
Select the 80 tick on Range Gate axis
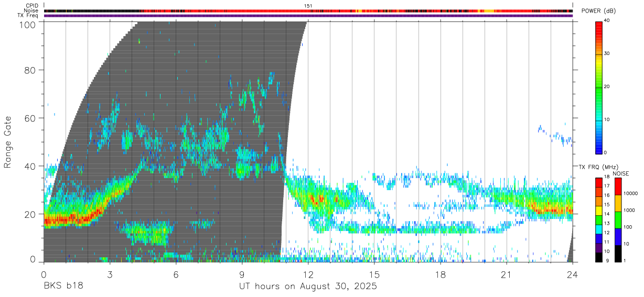(30, 70)
